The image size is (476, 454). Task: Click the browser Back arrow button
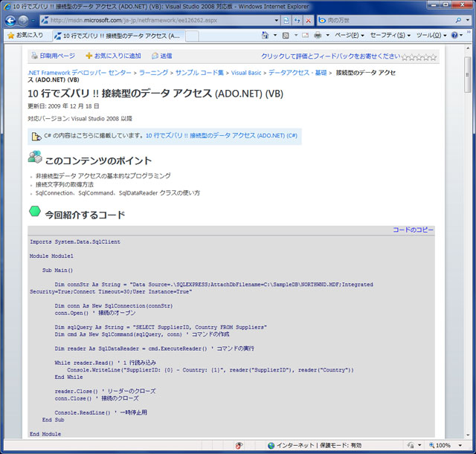pyautogui.click(x=10, y=21)
